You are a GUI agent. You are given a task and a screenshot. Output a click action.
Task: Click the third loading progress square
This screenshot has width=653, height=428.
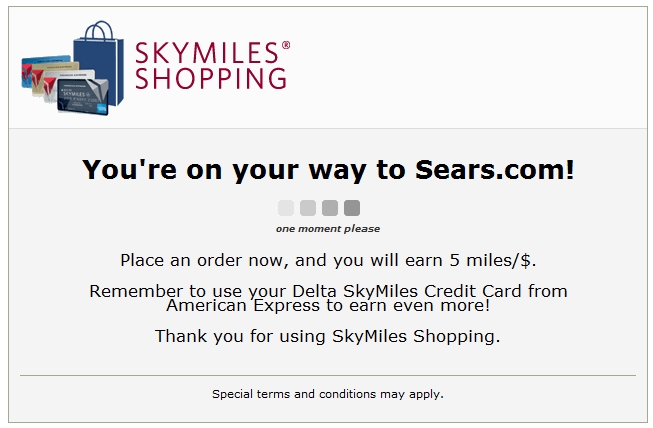coord(330,208)
